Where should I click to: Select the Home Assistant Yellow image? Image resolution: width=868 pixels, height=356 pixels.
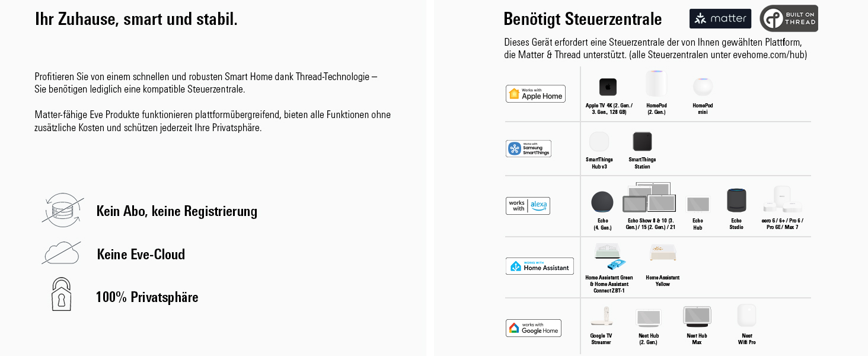click(x=662, y=253)
